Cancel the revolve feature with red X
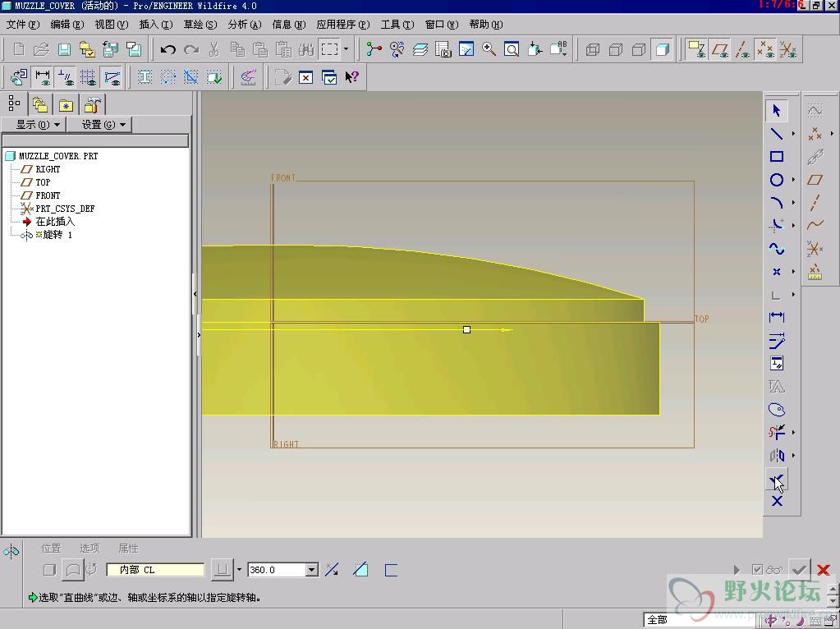Screen dimensions: 840x629 tap(824, 570)
